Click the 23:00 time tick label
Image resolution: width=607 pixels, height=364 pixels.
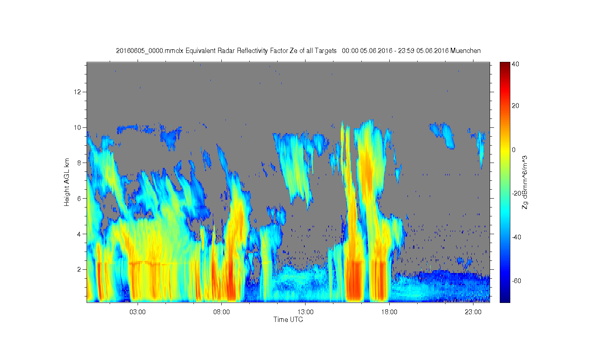[x=473, y=312]
